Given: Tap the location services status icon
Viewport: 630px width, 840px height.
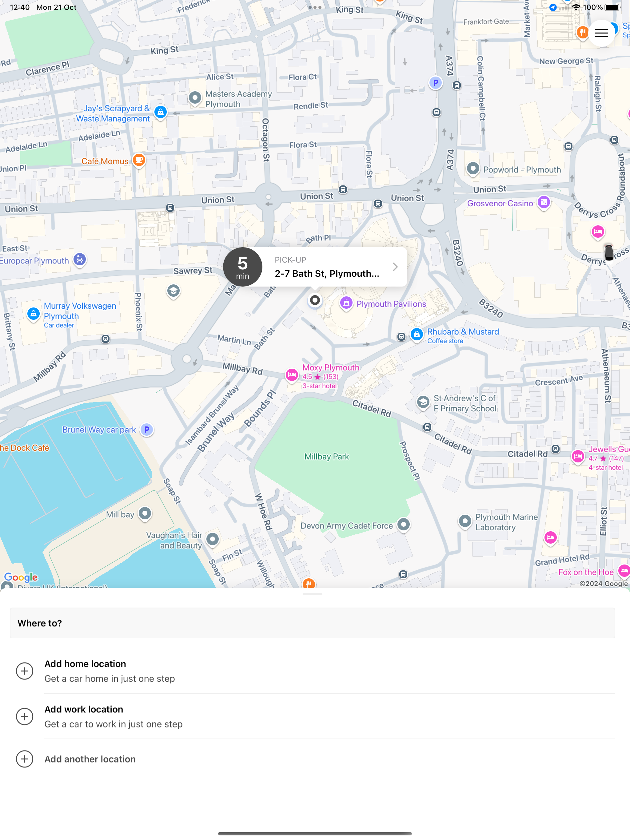Looking at the screenshot, I should [553, 7].
